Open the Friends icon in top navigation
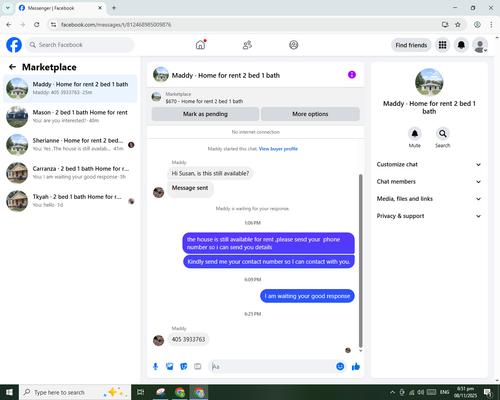The height and width of the screenshot is (400, 500). coord(247,45)
